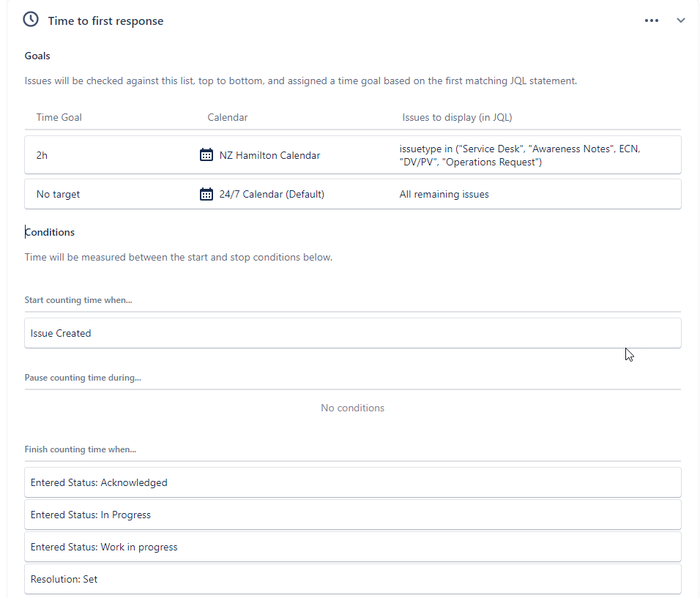Select the 2h time goal row
Viewport: 700px width, 598px height.
[x=353, y=155]
